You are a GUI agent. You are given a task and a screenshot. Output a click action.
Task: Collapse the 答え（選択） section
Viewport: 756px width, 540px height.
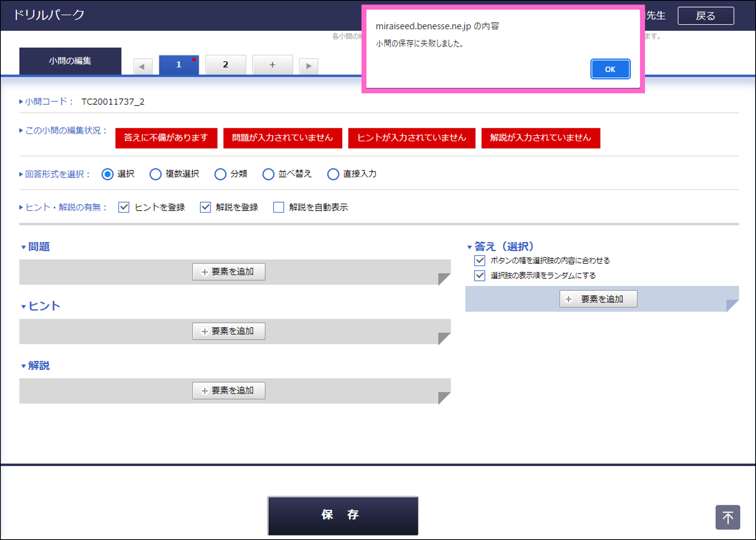coord(470,246)
